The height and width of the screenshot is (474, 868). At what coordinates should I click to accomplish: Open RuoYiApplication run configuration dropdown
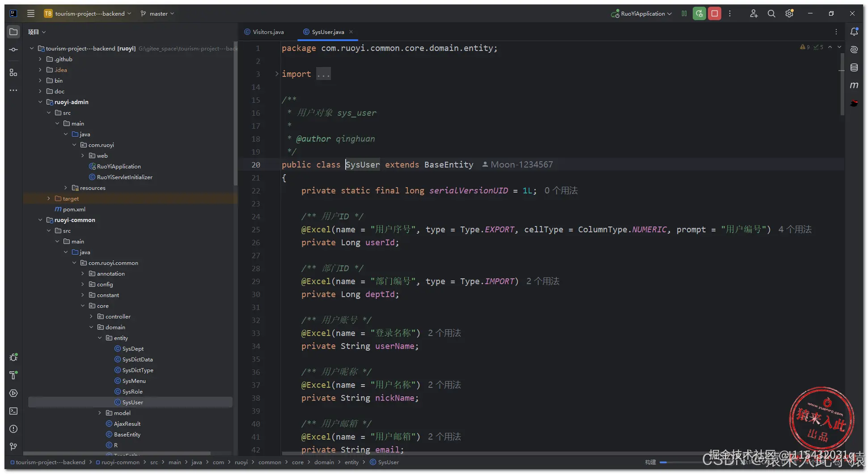[x=641, y=13]
